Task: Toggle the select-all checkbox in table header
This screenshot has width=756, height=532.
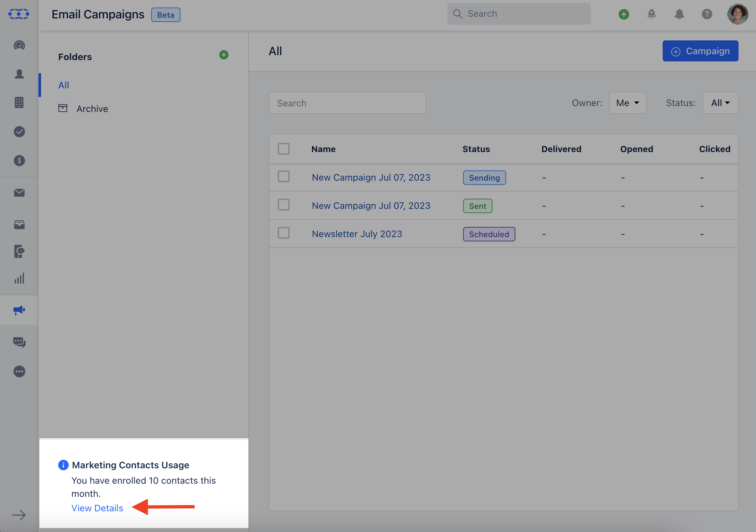Action: pyautogui.click(x=283, y=149)
